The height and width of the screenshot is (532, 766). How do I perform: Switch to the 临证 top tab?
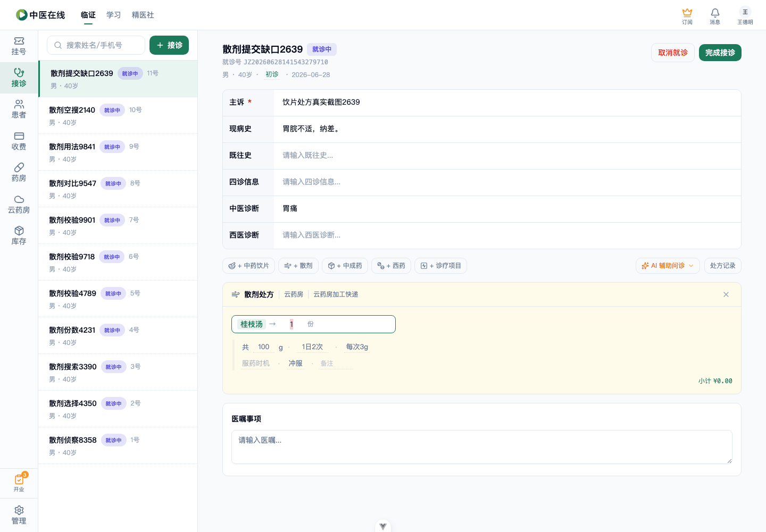[88, 15]
